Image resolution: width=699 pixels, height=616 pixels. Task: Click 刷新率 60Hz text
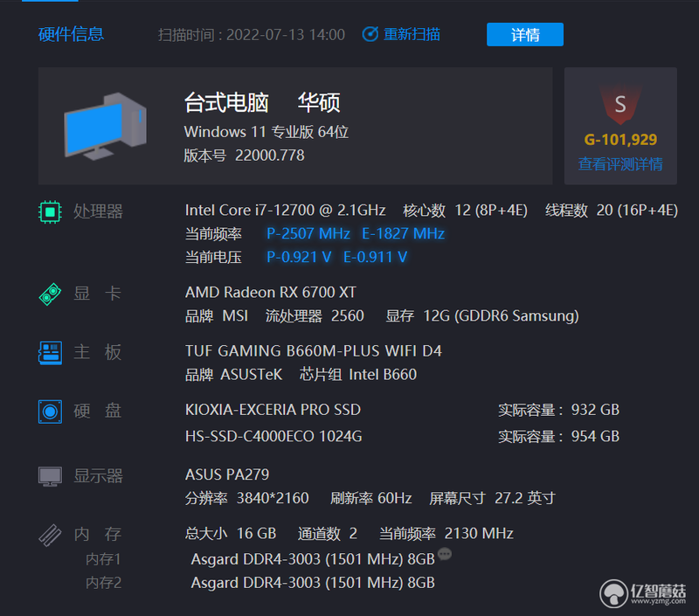click(370, 498)
